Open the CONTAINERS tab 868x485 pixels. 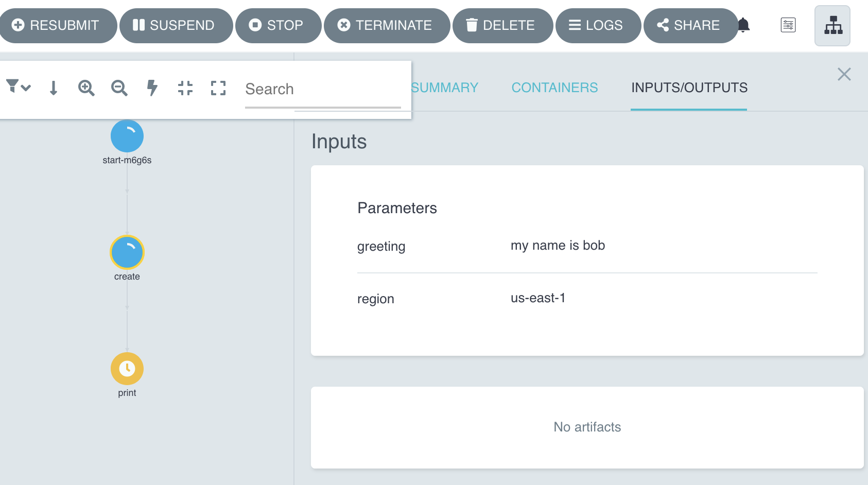pos(554,88)
